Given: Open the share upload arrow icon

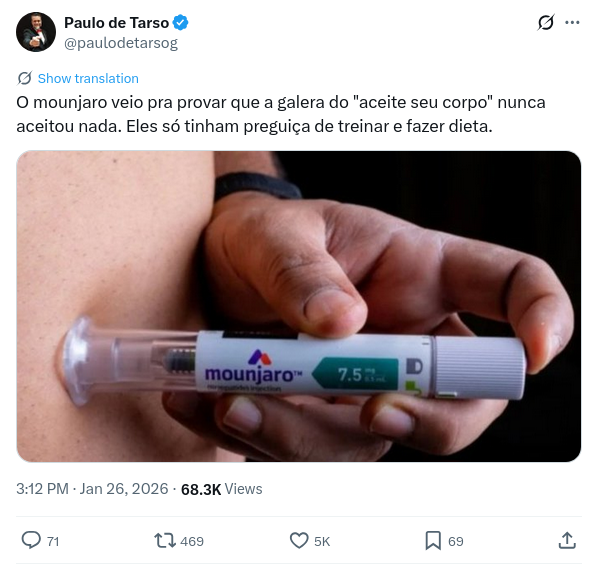Looking at the screenshot, I should point(567,541).
